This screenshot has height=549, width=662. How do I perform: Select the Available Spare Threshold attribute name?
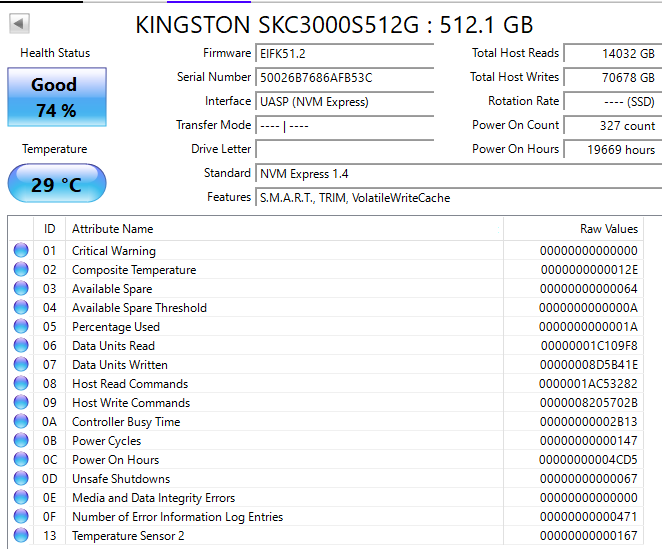pos(139,308)
